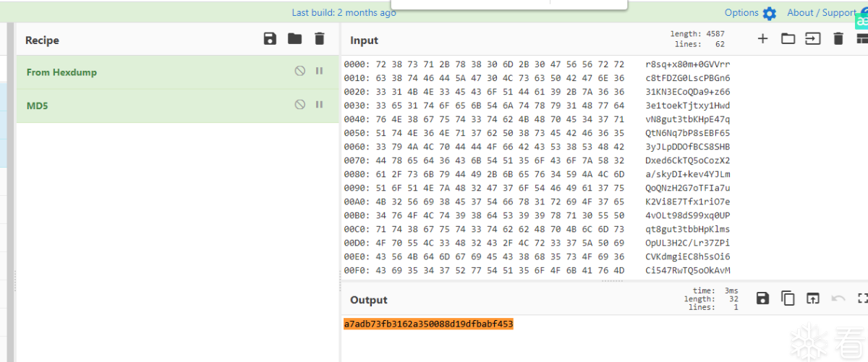Open the Options settings
This screenshot has width=868, height=362.
[x=750, y=12]
